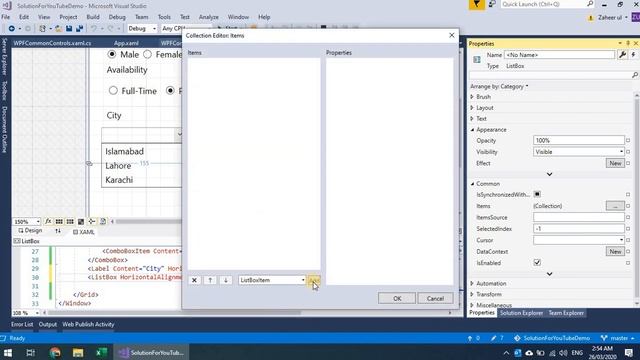Select the Male radio button
This screenshot has height=360, width=640.
(112, 54)
